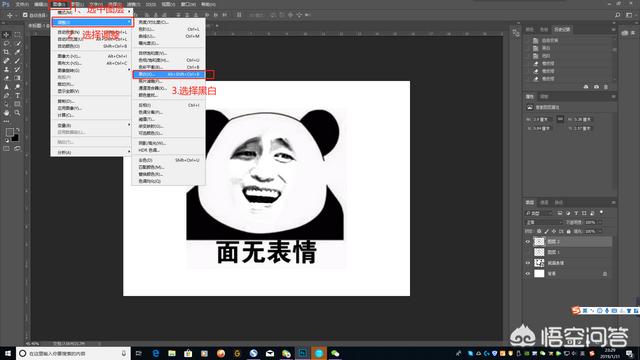Delete current state with History panel trash icon

606,87
